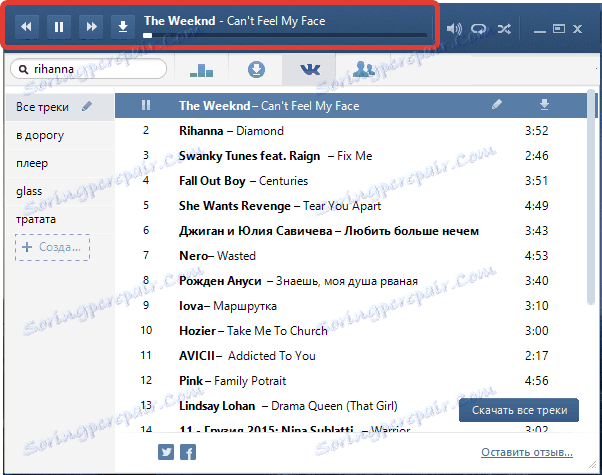The image size is (602, 475).
Task: Open the тратата playlist
Action: point(60,219)
